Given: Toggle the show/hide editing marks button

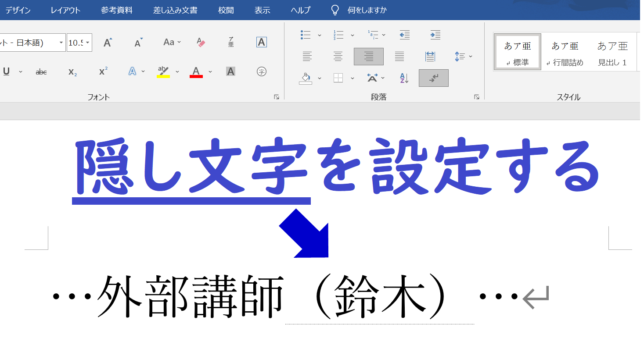Looking at the screenshot, I should tap(434, 78).
